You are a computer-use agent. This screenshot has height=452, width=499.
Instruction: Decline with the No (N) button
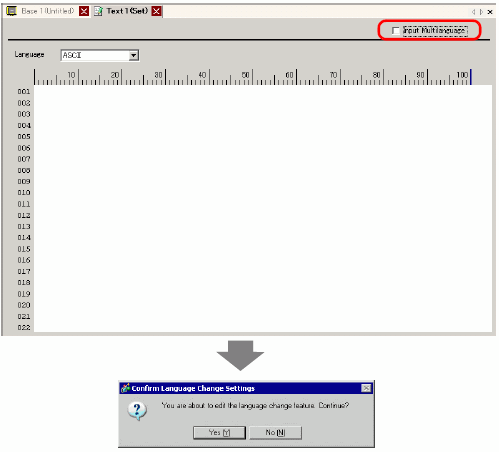(x=275, y=433)
